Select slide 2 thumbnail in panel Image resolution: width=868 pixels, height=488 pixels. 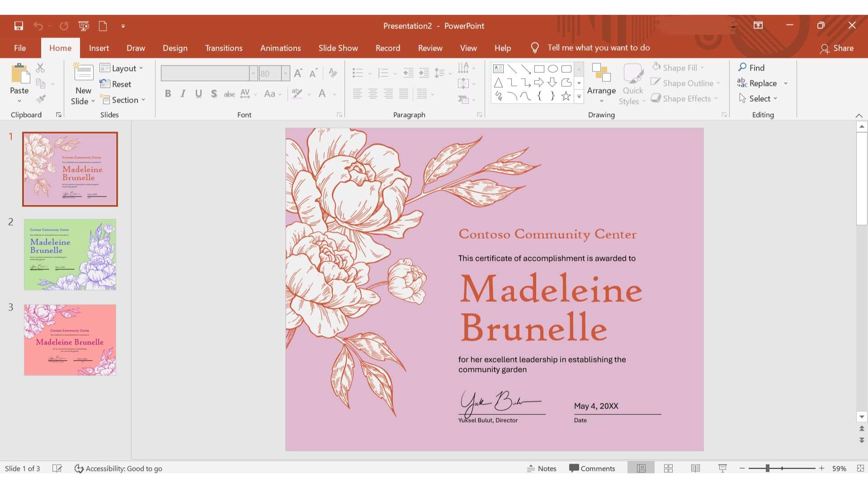pos(70,254)
